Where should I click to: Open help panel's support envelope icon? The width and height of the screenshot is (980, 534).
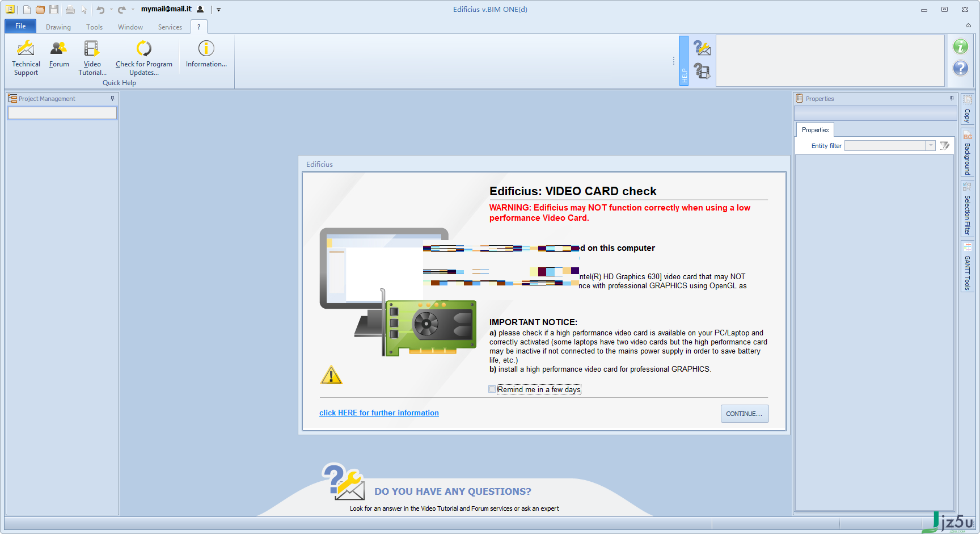(x=702, y=48)
